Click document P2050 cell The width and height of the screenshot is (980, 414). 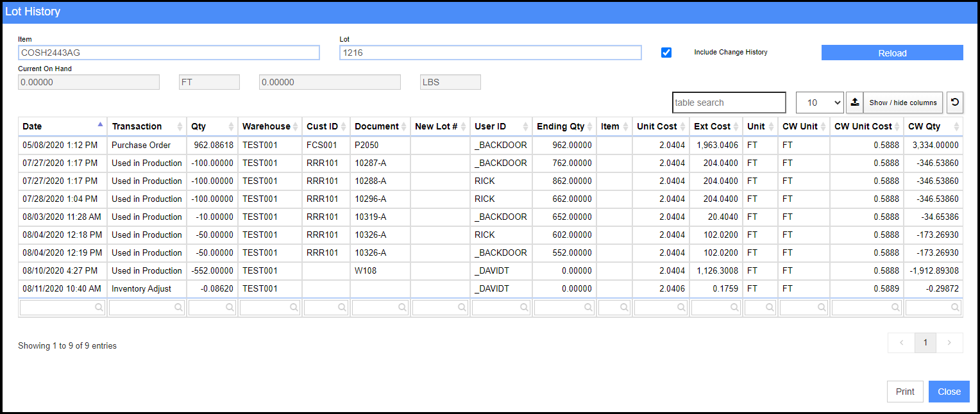pyautogui.click(x=380, y=145)
